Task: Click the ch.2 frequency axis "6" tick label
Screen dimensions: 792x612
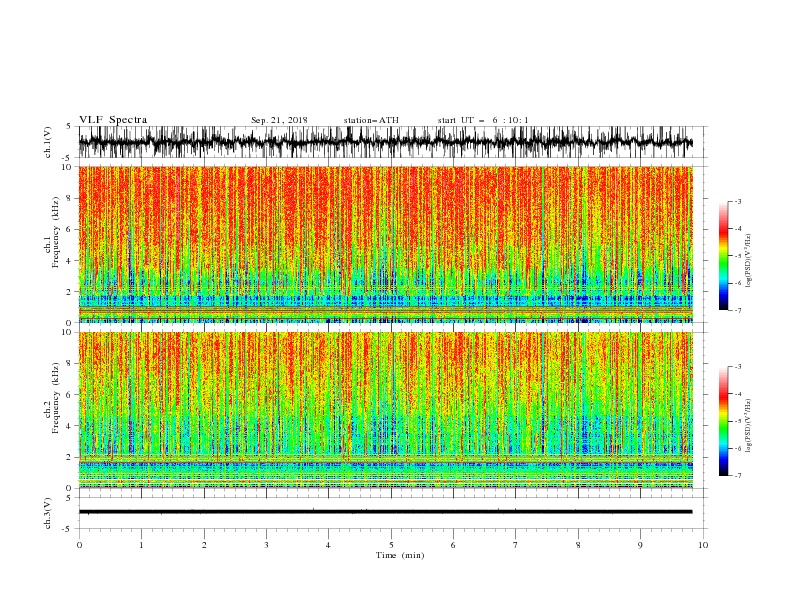Action: pos(70,395)
